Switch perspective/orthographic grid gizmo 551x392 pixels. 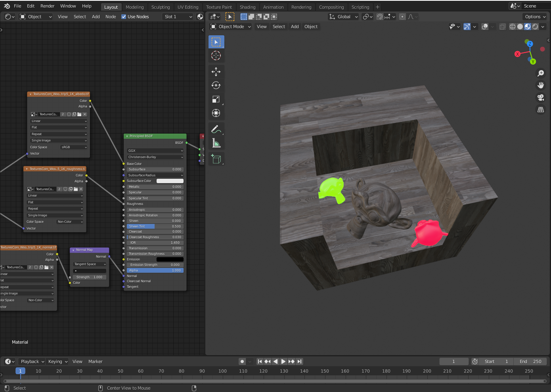click(x=541, y=110)
